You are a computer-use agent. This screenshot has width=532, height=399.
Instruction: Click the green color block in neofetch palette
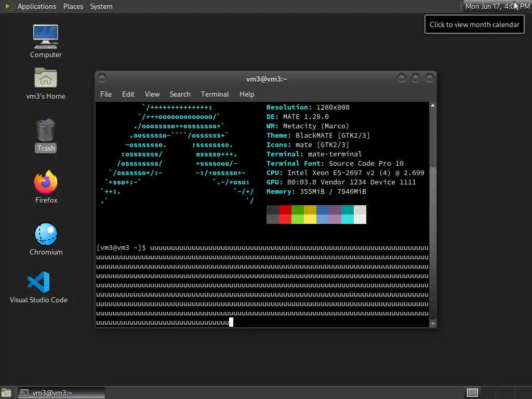pyautogui.click(x=298, y=215)
